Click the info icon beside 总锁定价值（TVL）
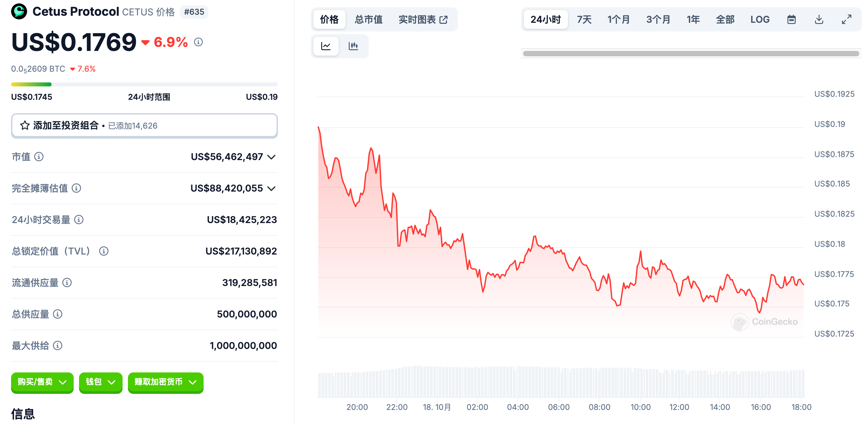The height and width of the screenshot is (424, 868). click(104, 251)
